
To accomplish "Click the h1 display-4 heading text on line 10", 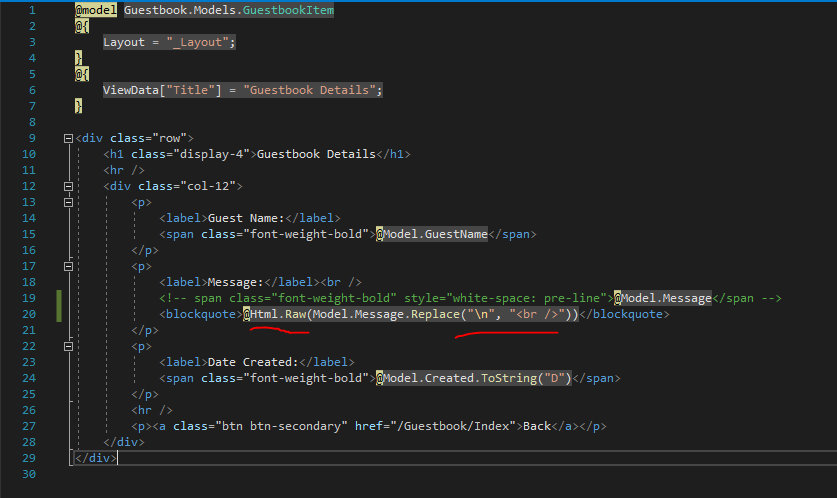I will [x=316, y=154].
